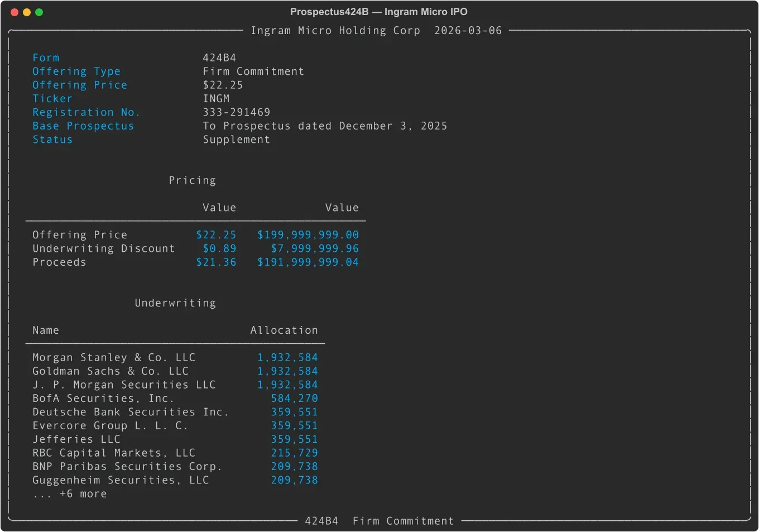Select the Morgan Stanley & Co. LLC row
Screen dimensions: 759x532
tap(175, 358)
